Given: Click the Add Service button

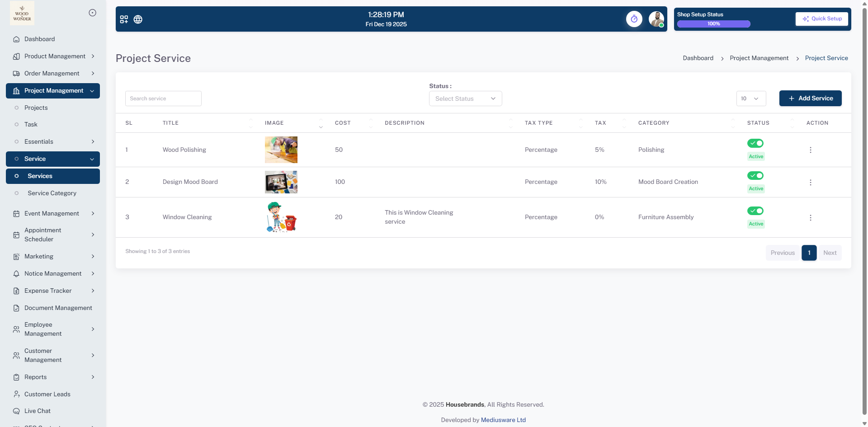Looking at the screenshot, I should [810, 99].
